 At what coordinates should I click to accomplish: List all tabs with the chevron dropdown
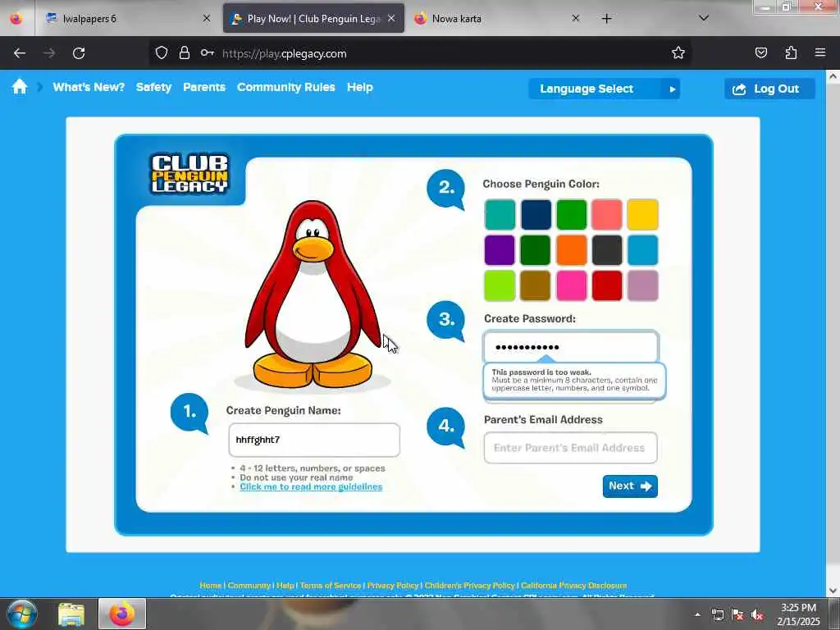pyautogui.click(x=704, y=18)
